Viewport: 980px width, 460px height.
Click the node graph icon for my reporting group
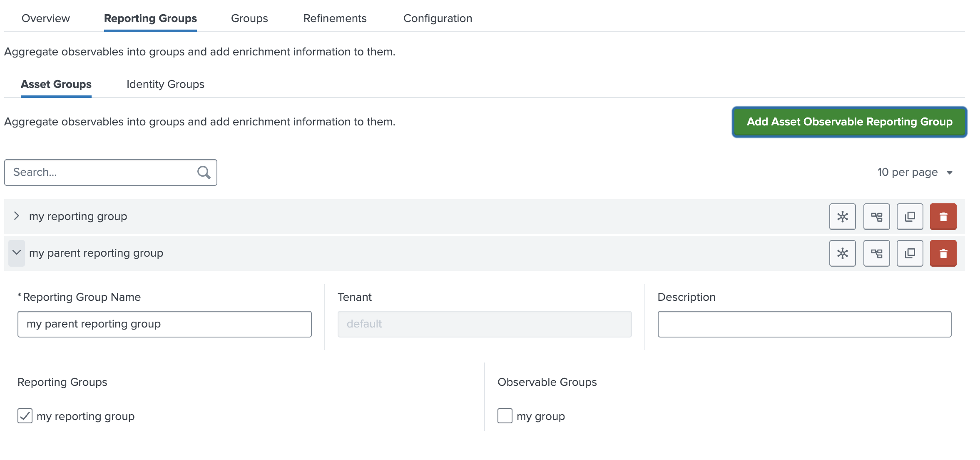pyautogui.click(x=842, y=216)
